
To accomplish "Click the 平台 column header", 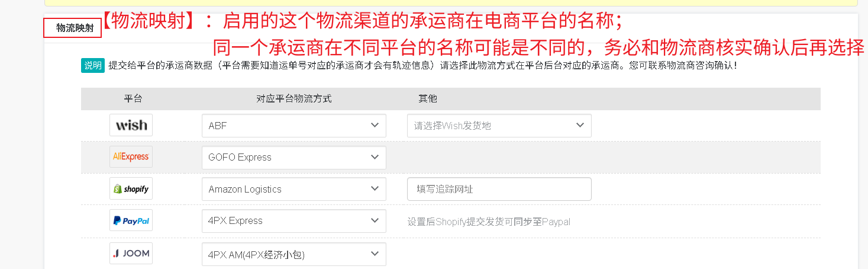I will [133, 98].
